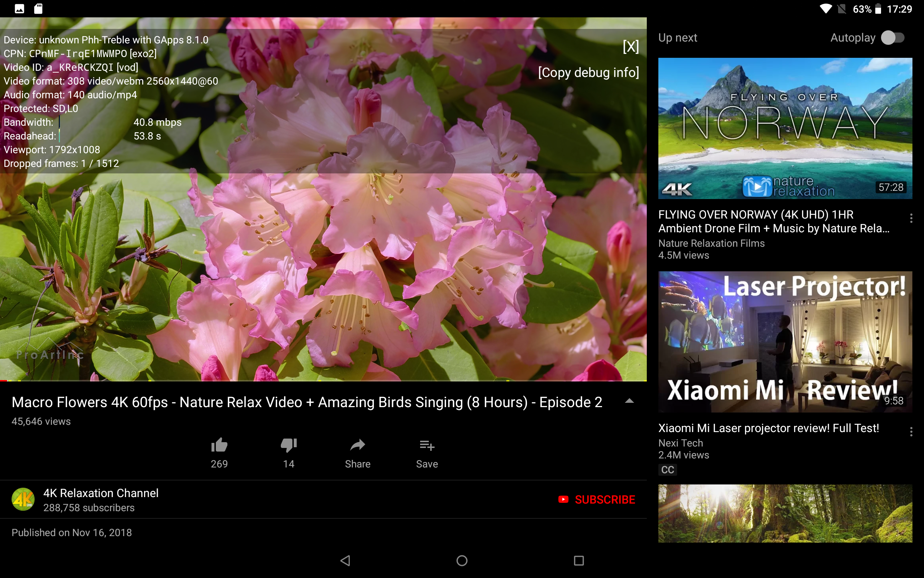
Task: Tap the 2.4M views text
Action: click(684, 455)
